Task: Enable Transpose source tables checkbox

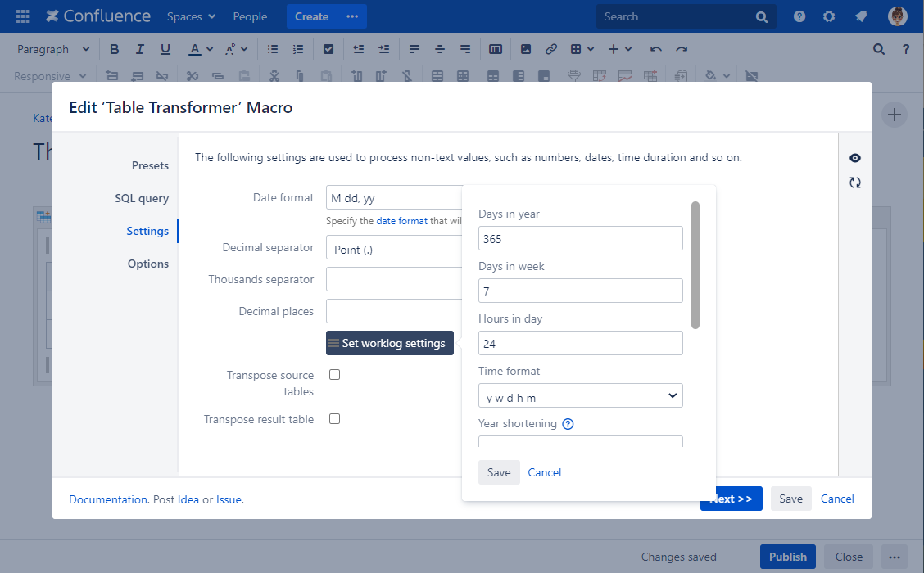Action: (x=335, y=375)
